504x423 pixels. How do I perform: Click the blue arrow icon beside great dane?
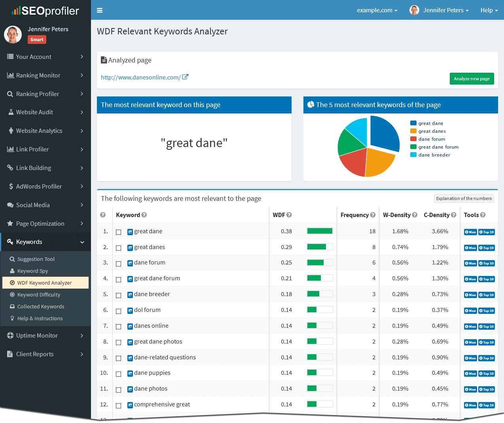click(130, 232)
